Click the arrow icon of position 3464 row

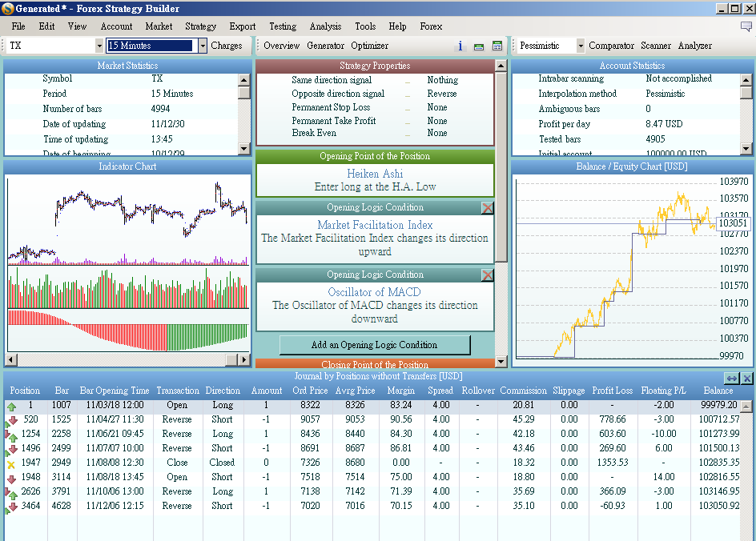click(11, 507)
